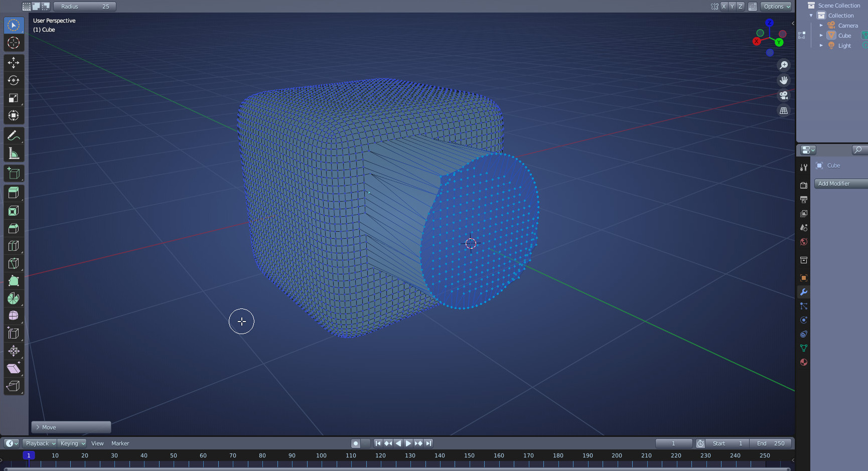Image resolution: width=868 pixels, height=471 pixels.
Task: Open the properties editor type dropdown
Action: pyautogui.click(x=808, y=150)
